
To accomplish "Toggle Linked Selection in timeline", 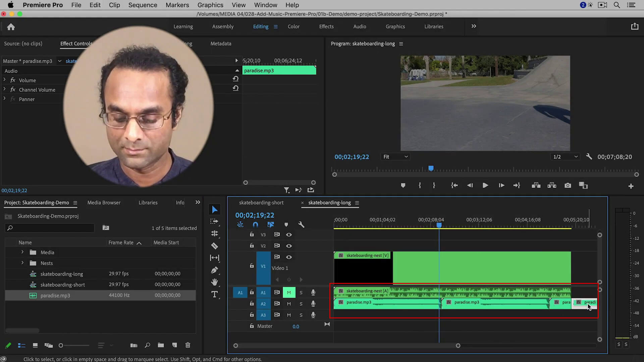I will [x=271, y=225].
